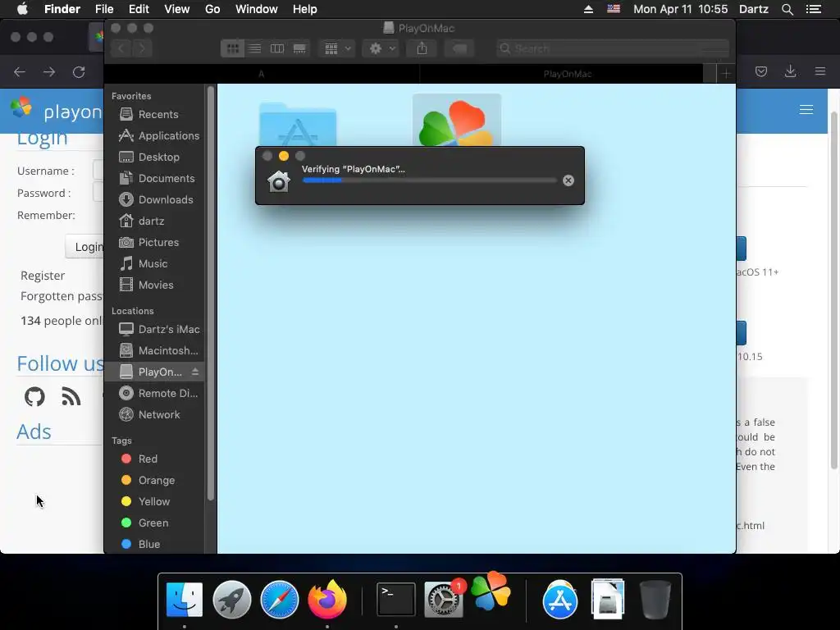Screen dimensions: 840x630
Task: Filter by Red tag
Action: (x=154, y=459)
